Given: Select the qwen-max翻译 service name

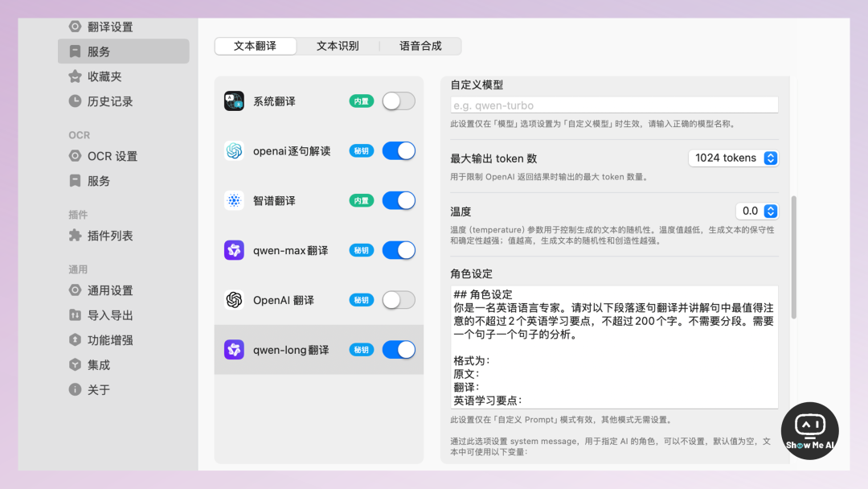Looking at the screenshot, I should pos(291,250).
